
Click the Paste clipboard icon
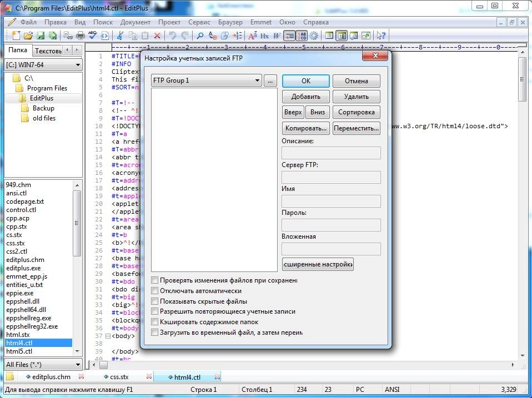145,36
